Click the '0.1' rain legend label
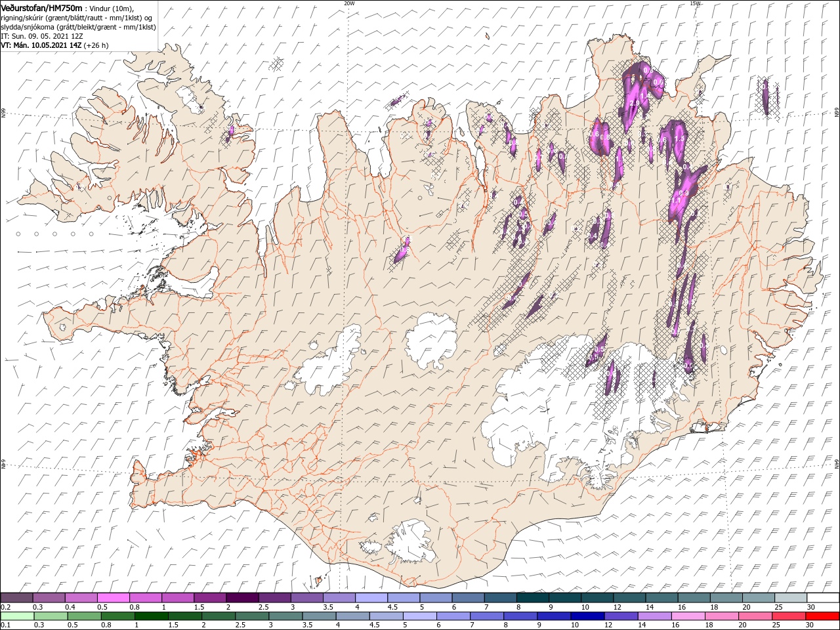This screenshot has width=840, height=630. tap(6, 625)
